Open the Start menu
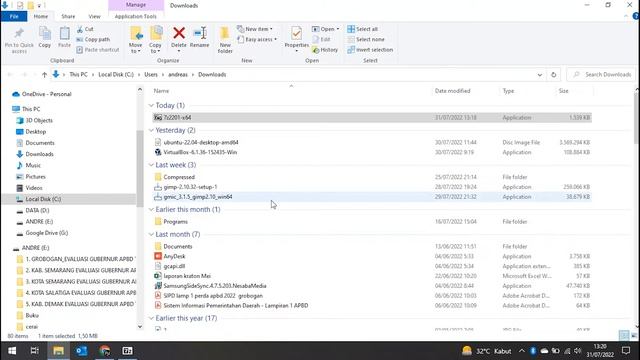Image resolution: width=640 pixels, height=360 pixels. pos(12,351)
